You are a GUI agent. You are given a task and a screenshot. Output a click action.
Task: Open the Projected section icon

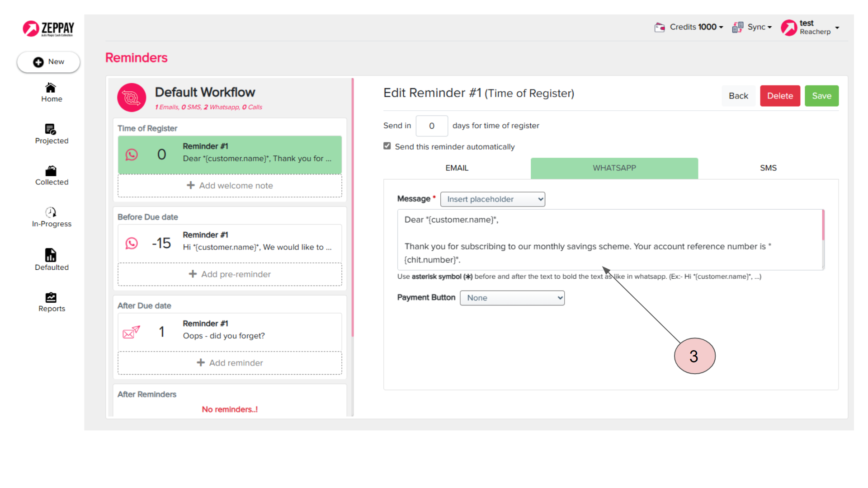click(x=51, y=129)
